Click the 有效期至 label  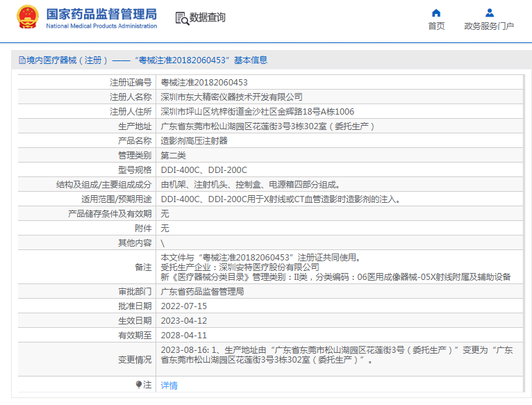click(x=135, y=336)
